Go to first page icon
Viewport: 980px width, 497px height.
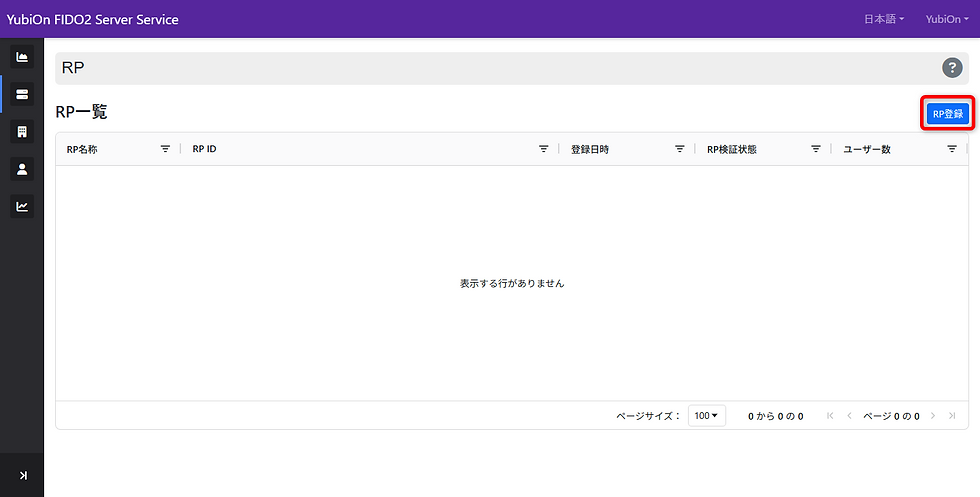(x=830, y=416)
